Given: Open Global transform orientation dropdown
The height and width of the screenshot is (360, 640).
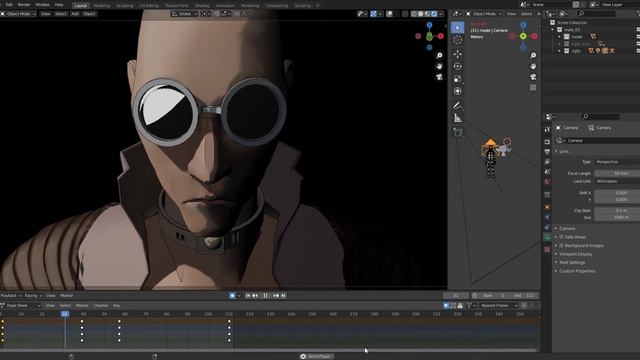Looking at the screenshot, I should click(x=185, y=14).
